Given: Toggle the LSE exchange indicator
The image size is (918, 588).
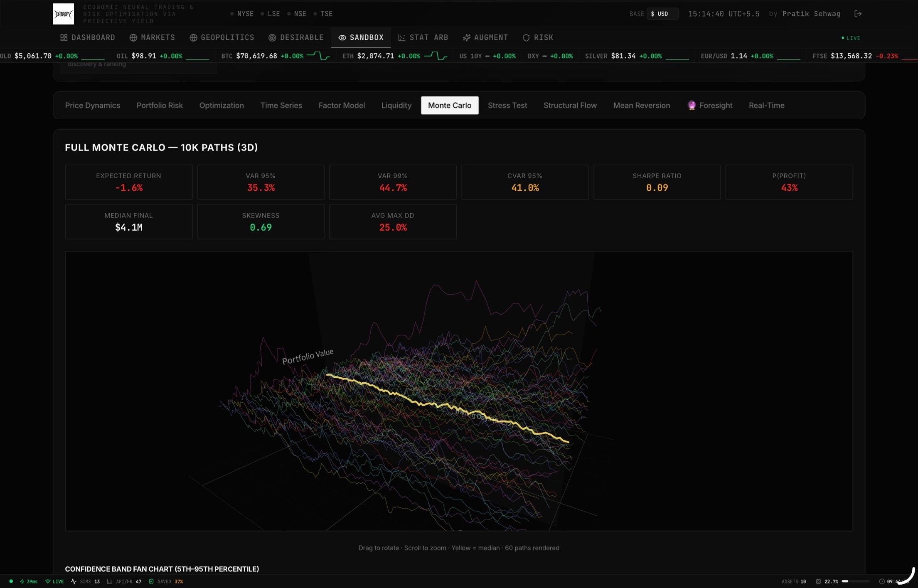Looking at the screenshot, I should tap(270, 14).
